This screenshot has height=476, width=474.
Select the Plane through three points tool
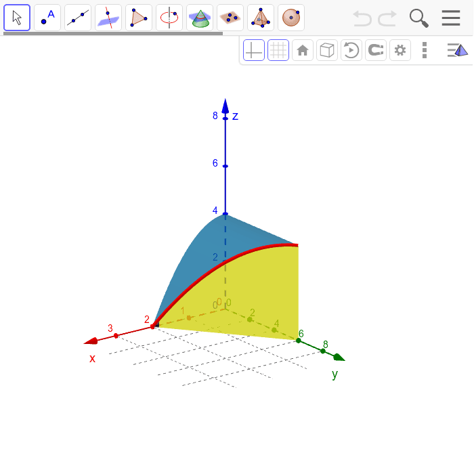230,18
